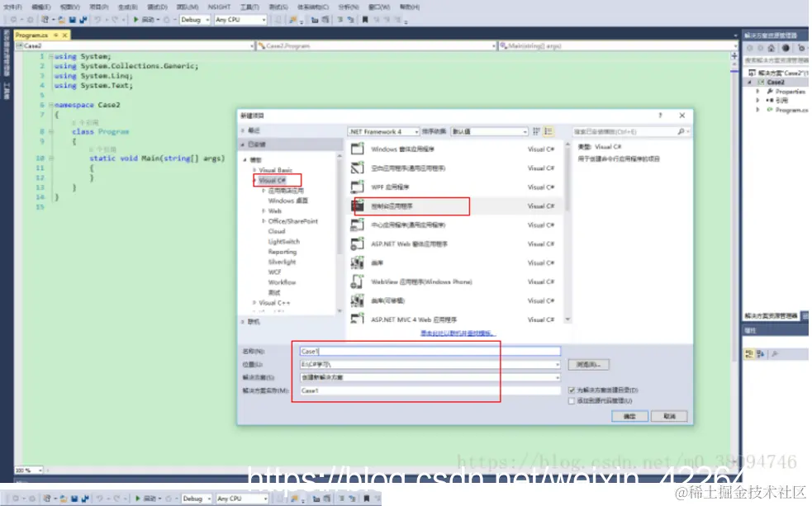Click the help question mark in dialog
The width and height of the screenshot is (812, 506).
click(660, 116)
